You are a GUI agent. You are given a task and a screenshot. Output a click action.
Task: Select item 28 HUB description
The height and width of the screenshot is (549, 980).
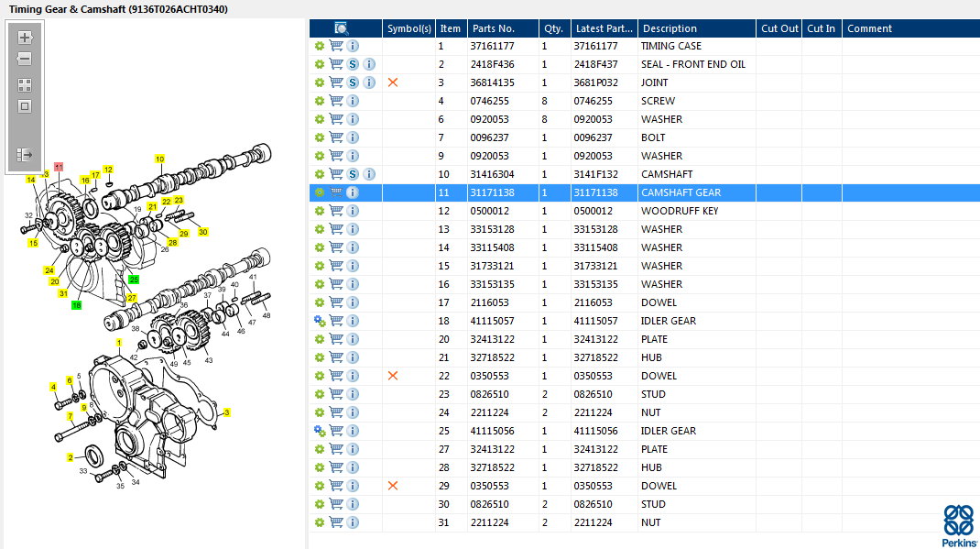click(651, 467)
